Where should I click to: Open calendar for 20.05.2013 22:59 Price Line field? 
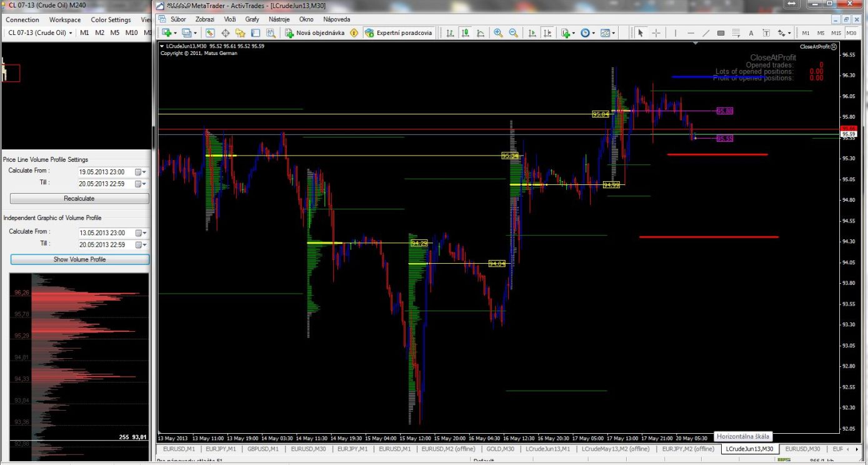point(141,184)
